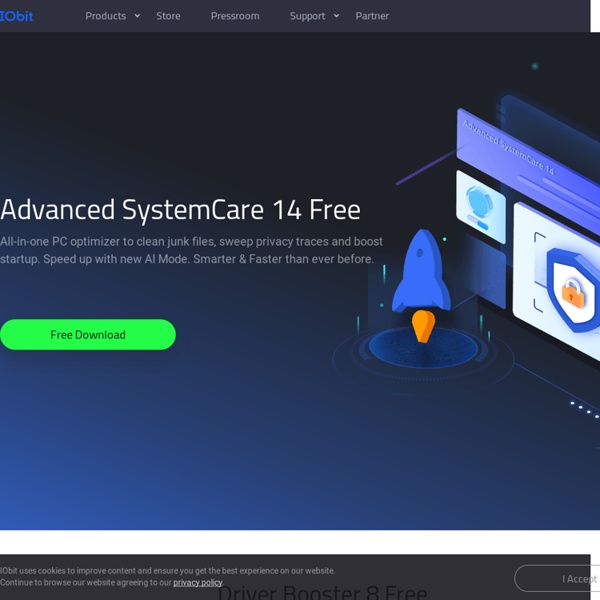600x600 pixels.
Task: Open the privacy policy link
Action: click(x=197, y=583)
